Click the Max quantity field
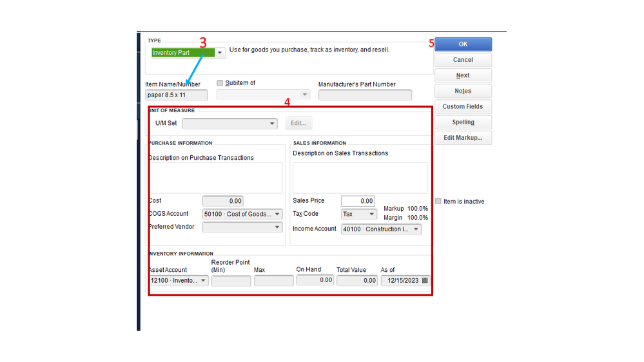Viewport: 644px width, 362px height. [273, 281]
